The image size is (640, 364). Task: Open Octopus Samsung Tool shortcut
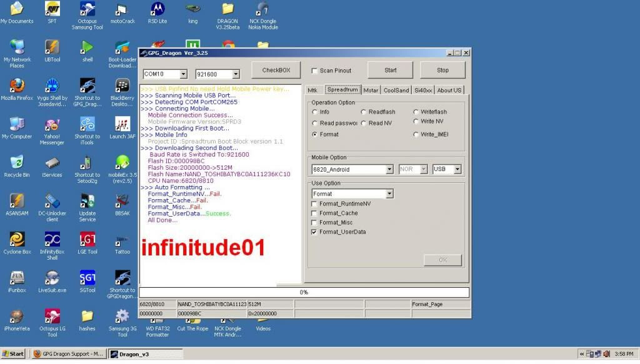pos(87,15)
